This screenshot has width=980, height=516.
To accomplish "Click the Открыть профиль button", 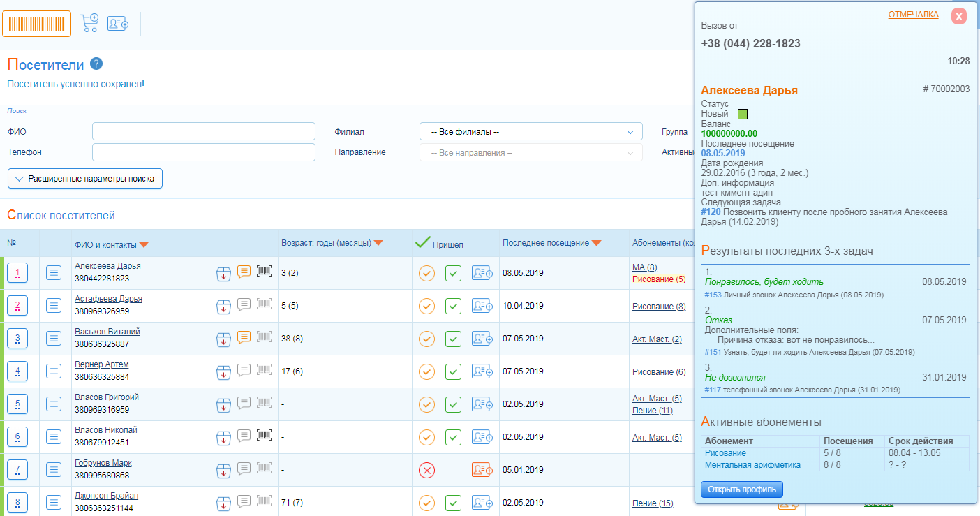I will (742, 489).
